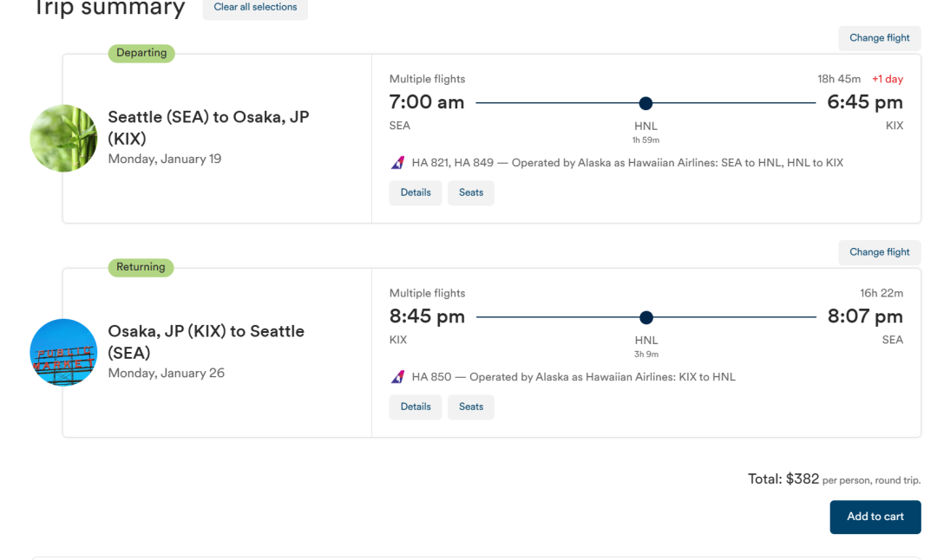Click the green Returning badge
Viewport: 937px width, 560px height.
pyautogui.click(x=141, y=267)
